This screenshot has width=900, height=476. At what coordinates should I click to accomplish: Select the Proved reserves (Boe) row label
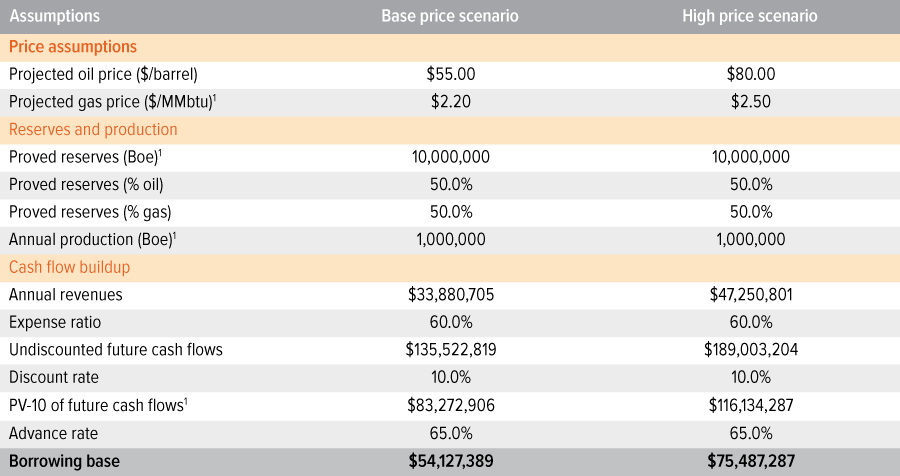pos(85,157)
